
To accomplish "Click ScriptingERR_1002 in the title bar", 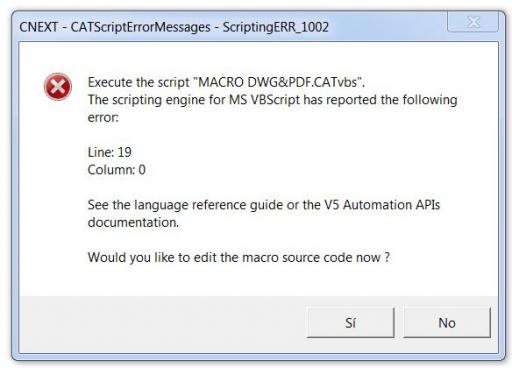I will tap(276, 27).
